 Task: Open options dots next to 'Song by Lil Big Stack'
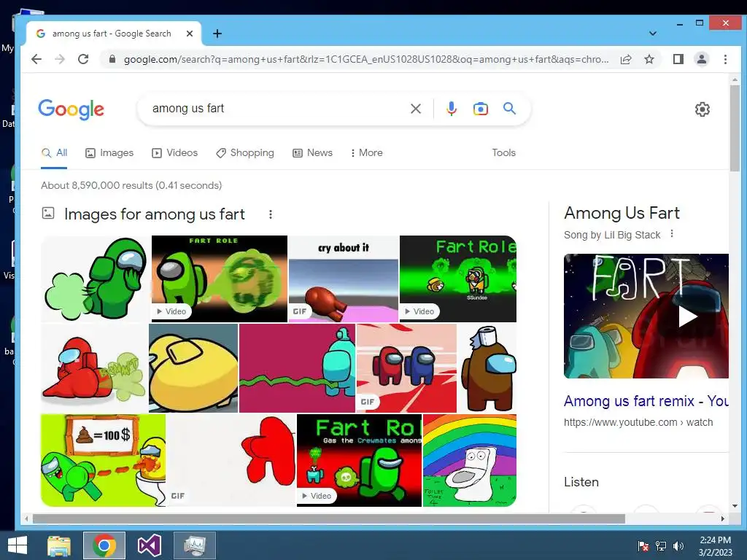[672, 234]
